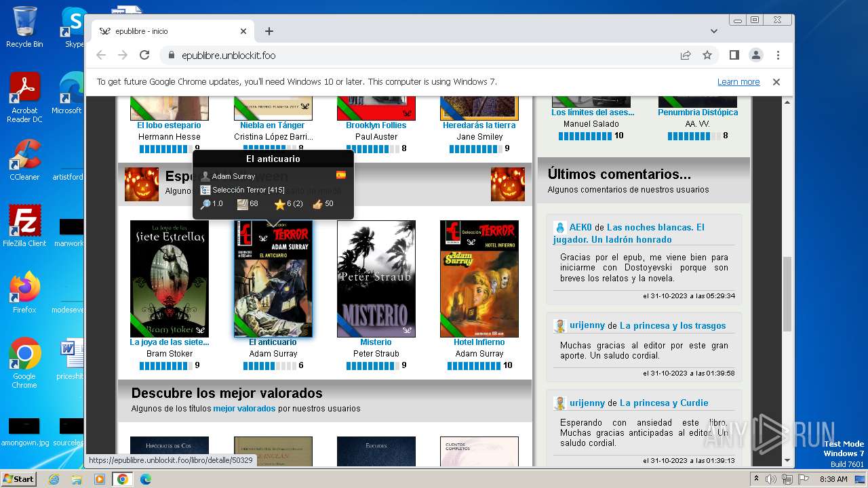Viewport: 868px width, 488px height.
Task: Click the left Halloween pumpkin icon
Action: (142, 184)
